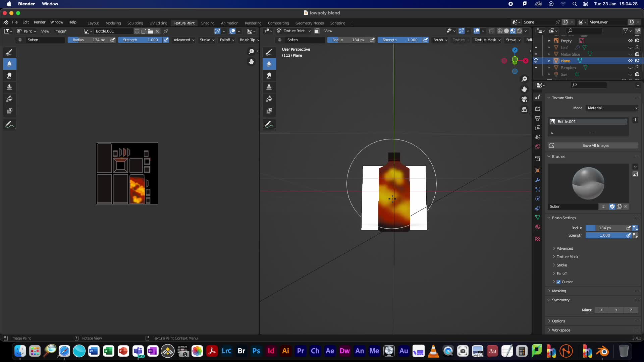Switch to the Shading workspace tab

pyautogui.click(x=208, y=23)
